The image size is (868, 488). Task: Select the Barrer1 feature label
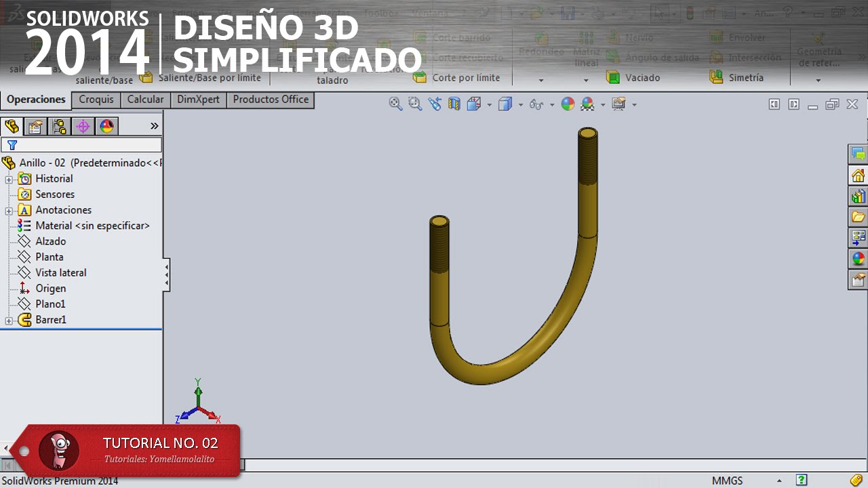(x=51, y=320)
